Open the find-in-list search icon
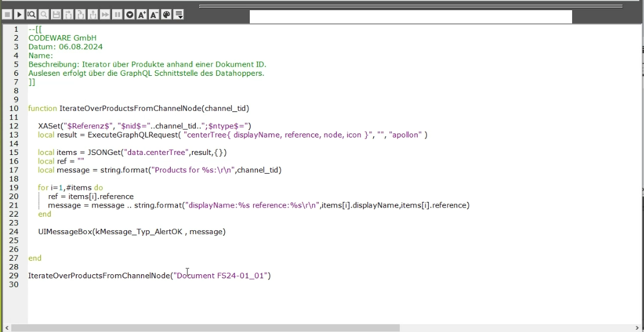Viewport: 644px width, 332px height. pos(32,15)
